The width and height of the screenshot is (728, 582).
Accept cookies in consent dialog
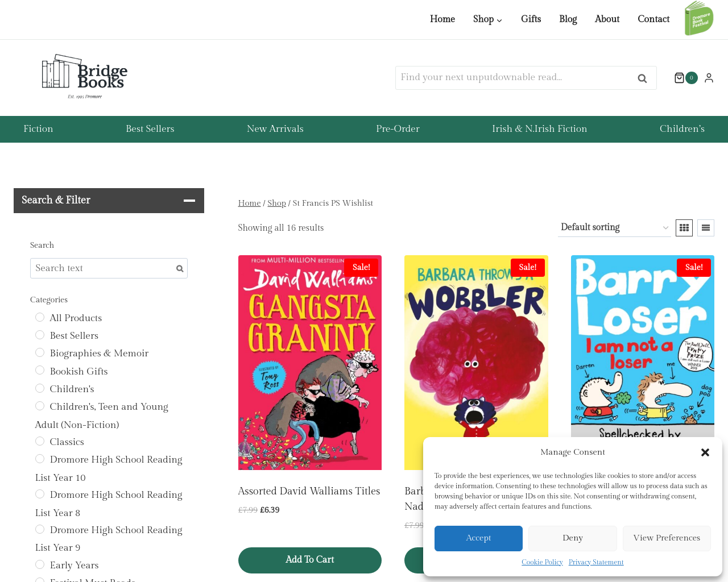(x=478, y=538)
